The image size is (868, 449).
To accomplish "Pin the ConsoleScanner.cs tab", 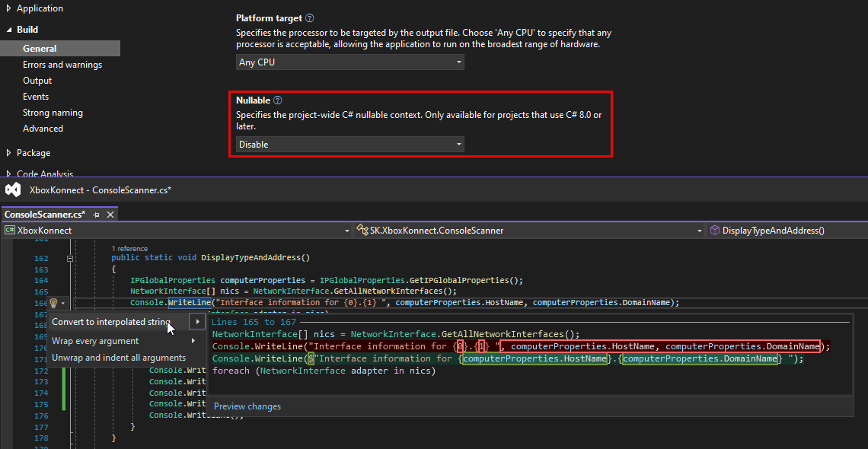I will (97, 215).
